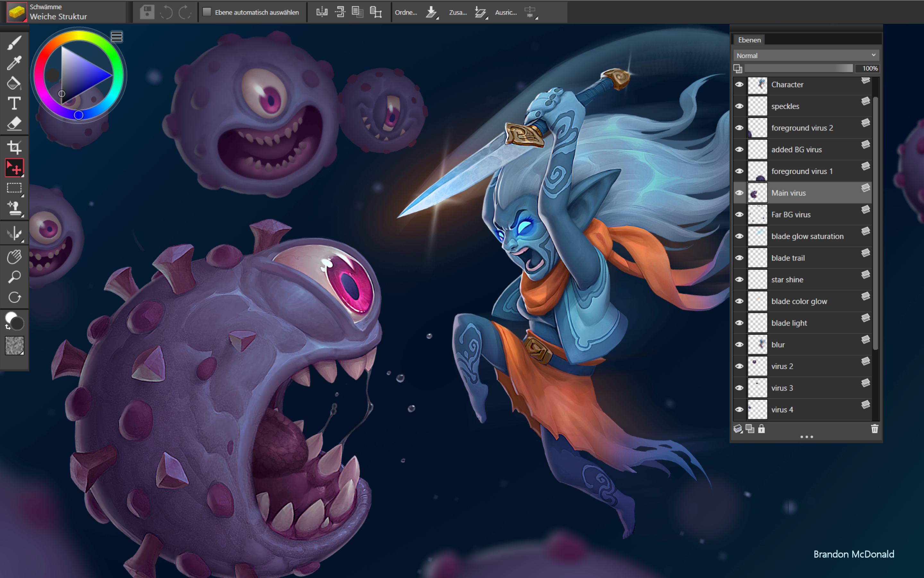
Task: Click the flip vertical icon in property bar
Action: point(340,12)
